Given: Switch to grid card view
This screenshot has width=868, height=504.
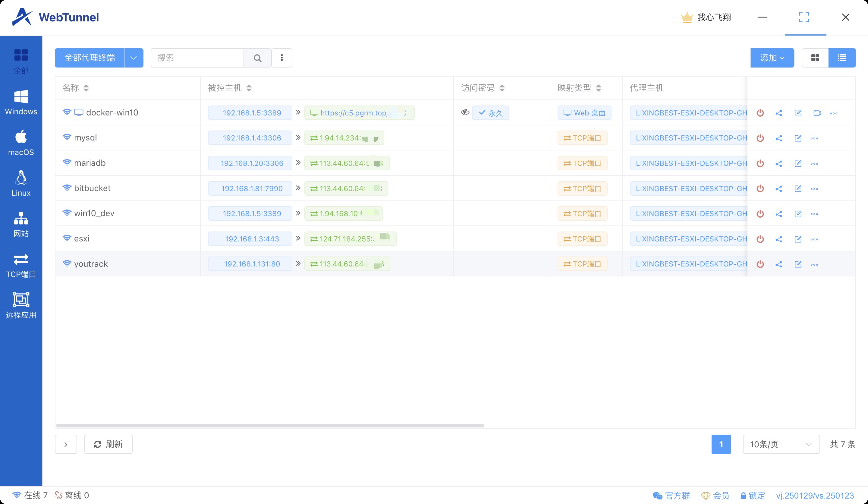Looking at the screenshot, I should 815,58.
